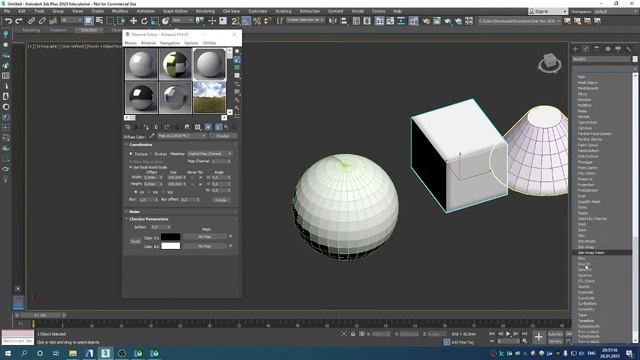Select the UV radio button
Screen dimensions: 640x360
(x=136, y=192)
